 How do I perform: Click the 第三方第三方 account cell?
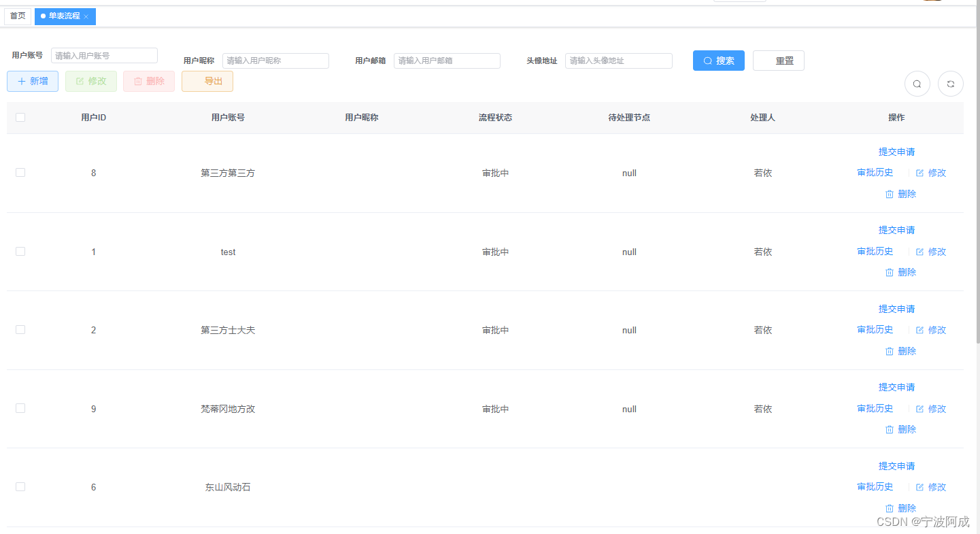(x=228, y=173)
